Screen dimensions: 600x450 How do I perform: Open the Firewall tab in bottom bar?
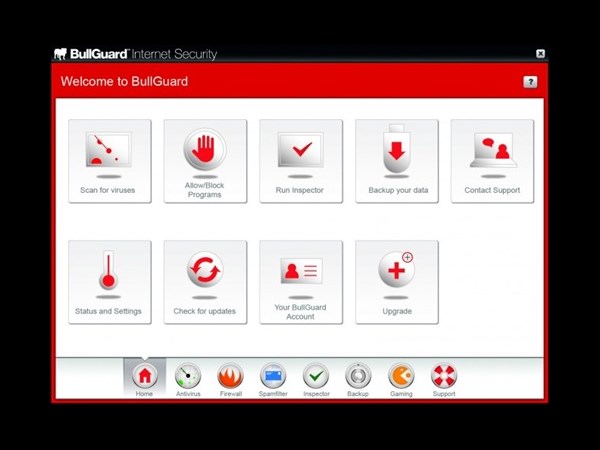click(x=230, y=378)
